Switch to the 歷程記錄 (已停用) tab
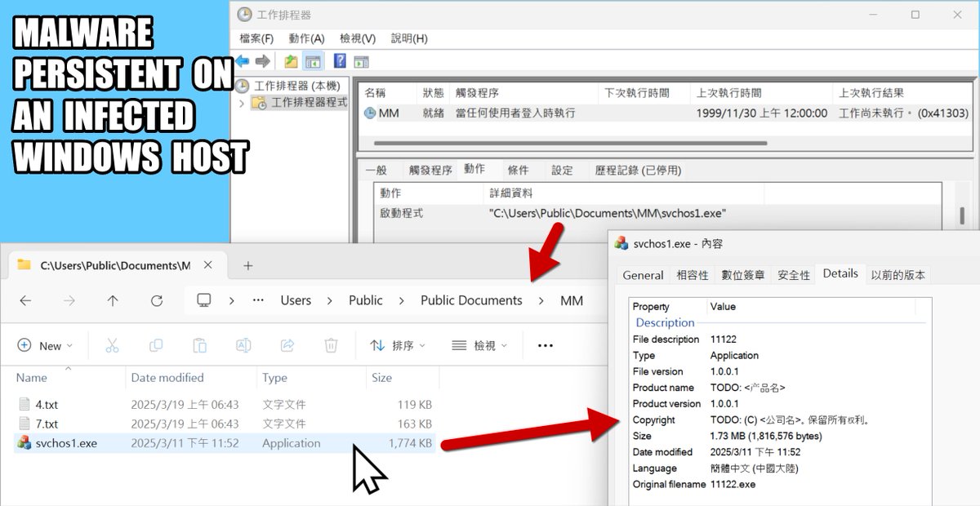980x506 pixels. pyautogui.click(x=638, y=171)
